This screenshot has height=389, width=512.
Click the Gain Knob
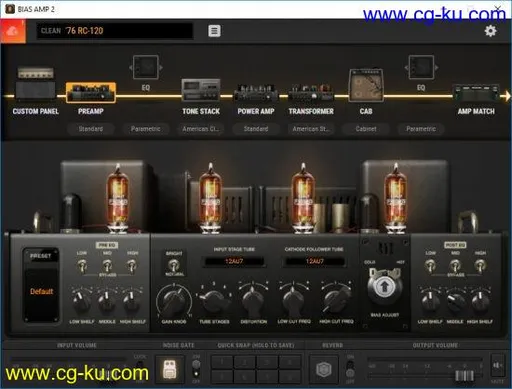[174, 301]
